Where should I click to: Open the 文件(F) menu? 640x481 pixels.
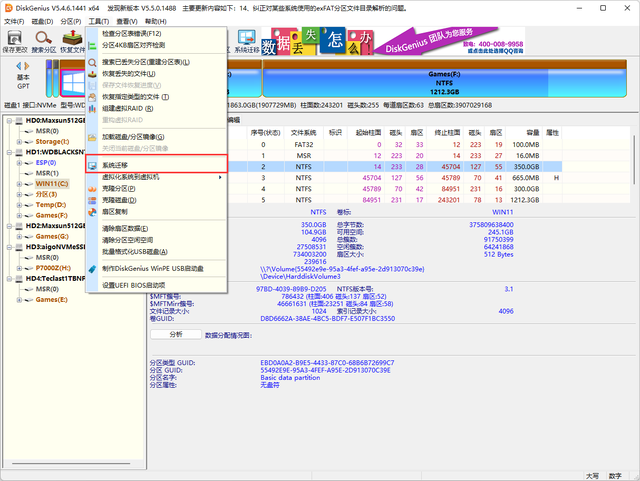[x=14, y=21]
